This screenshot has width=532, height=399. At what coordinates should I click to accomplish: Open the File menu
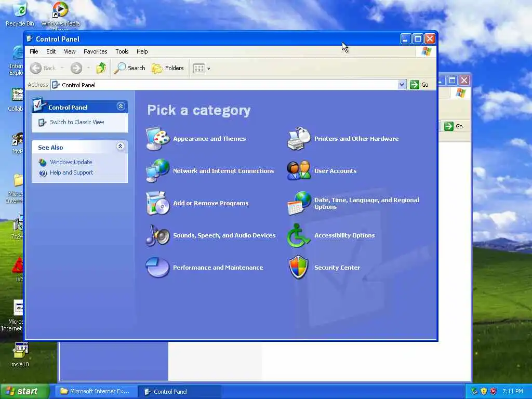[x=34, y=51]
